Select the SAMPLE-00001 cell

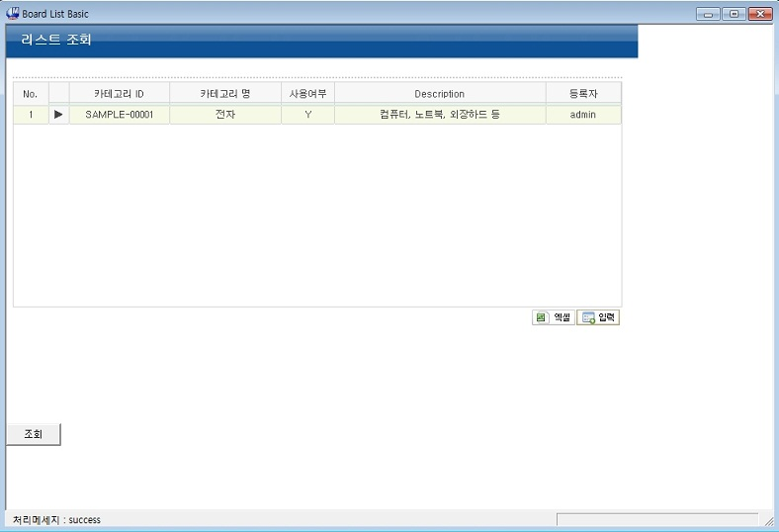(x=119, y=115)
